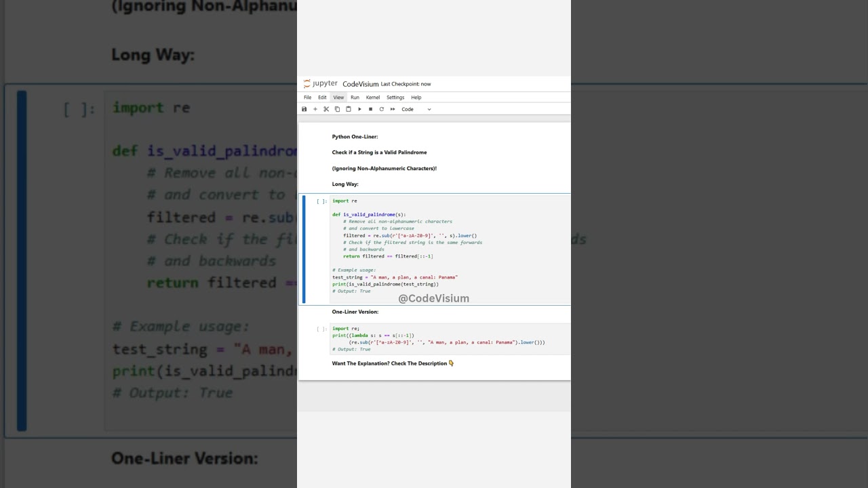
Task: Click the test_string assignment line
Action: 395,277
